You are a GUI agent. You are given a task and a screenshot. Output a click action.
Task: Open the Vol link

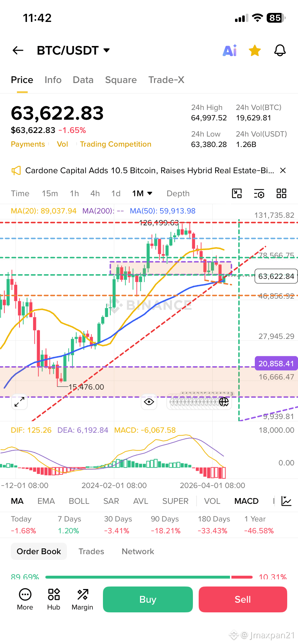point(62,144)
